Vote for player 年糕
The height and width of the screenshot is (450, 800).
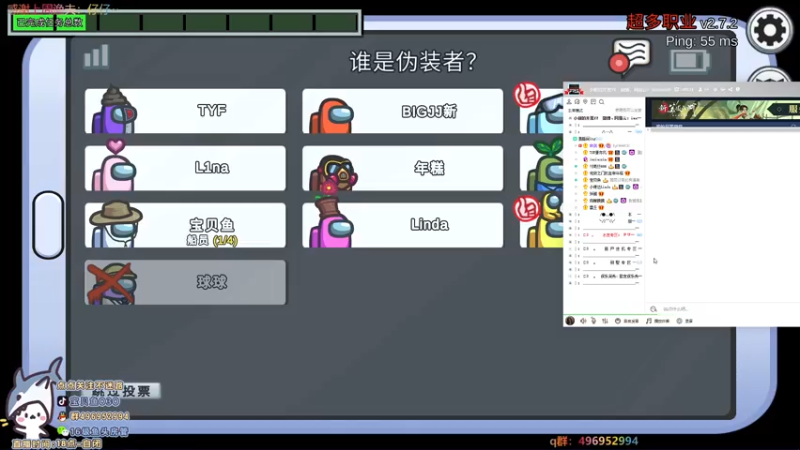click(x=403, y=168)
